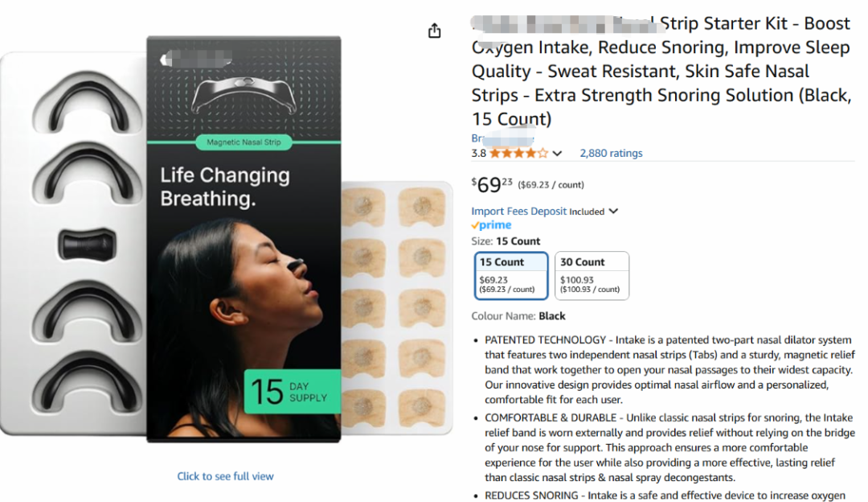This screenshot has height=502, width=868.
Task: Open the 2,880 ratings link
Action: (x=611, y=153)
